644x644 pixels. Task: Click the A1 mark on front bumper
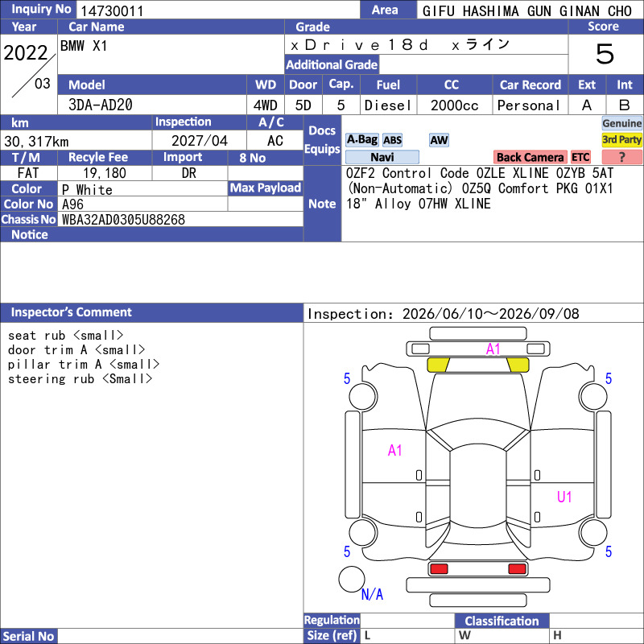coord(493,349)
